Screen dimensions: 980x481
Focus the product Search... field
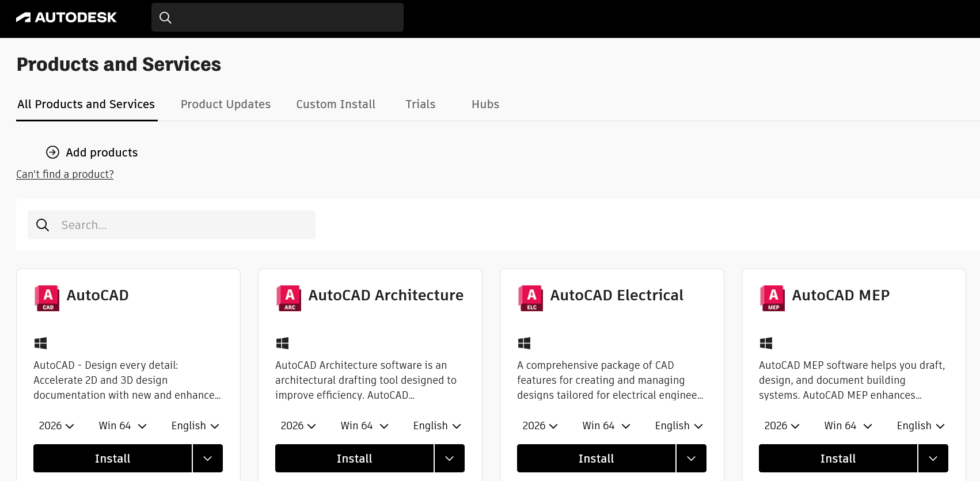click(172, 225)
